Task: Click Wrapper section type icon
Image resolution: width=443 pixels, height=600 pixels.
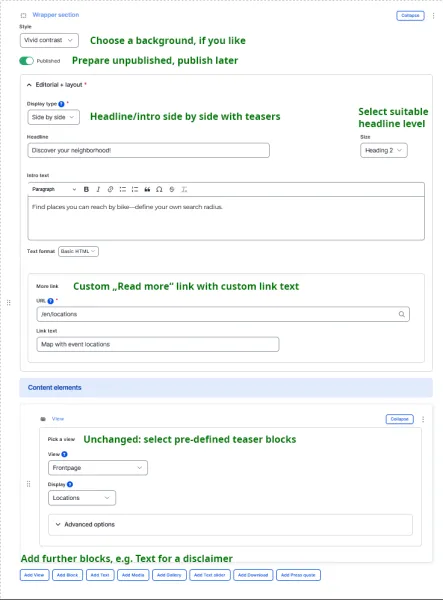Action: (x=23, y=15)
